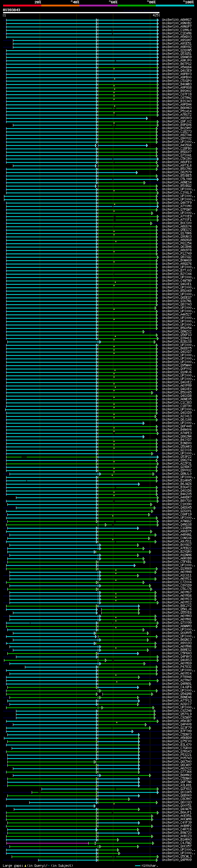The height and width of the screenshot is (868, 197).
Task: Select the label UniRef100_Q95WA0
Action: point(177,365)
